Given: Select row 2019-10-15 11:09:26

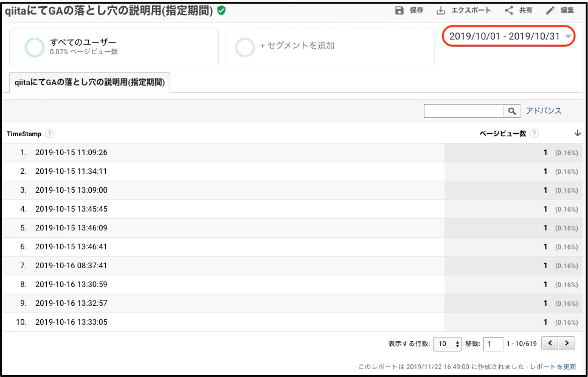Looking at the screenshot, I should [x=292, y=153].
